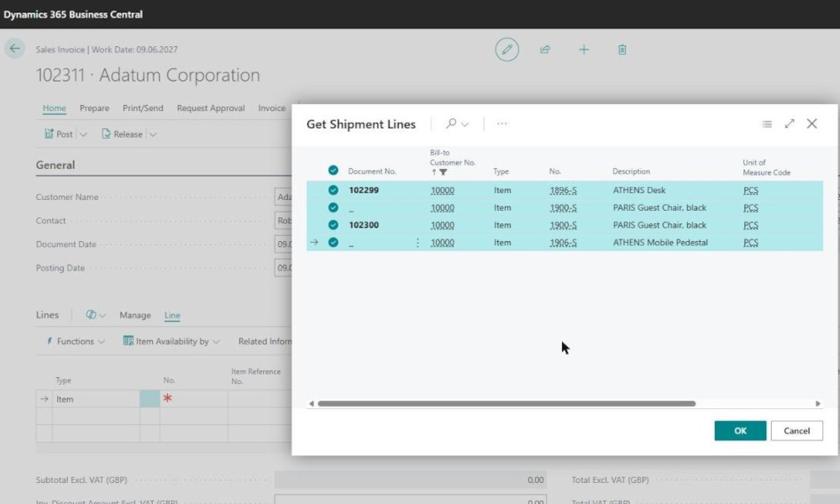
Task: Open the Print/Send tab
Action: pyautogui.click(x=143, y=108)
